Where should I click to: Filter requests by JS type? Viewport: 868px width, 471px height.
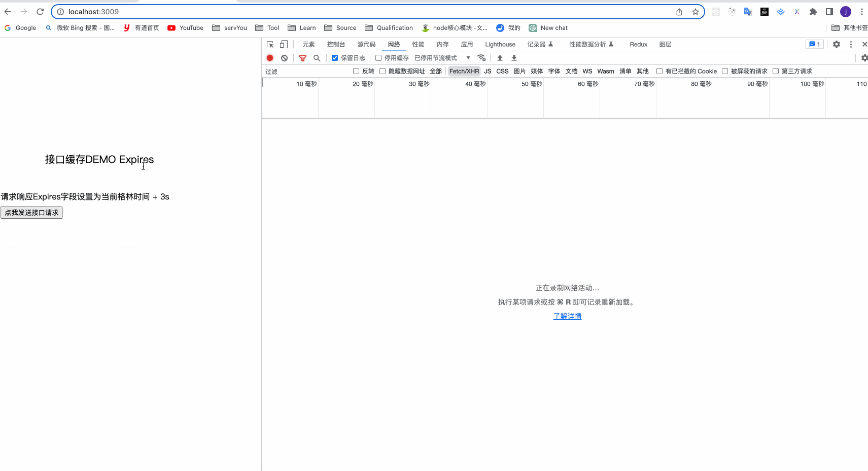(488, 71)
